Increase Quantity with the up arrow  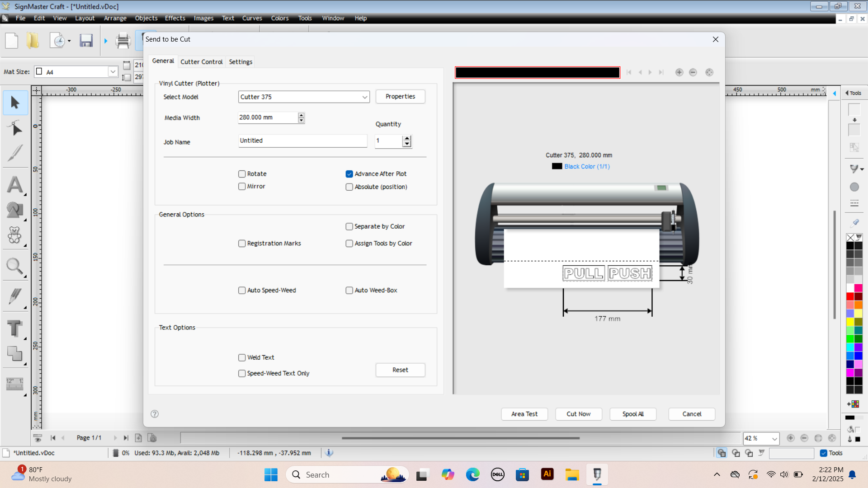(x=407, y=138)
